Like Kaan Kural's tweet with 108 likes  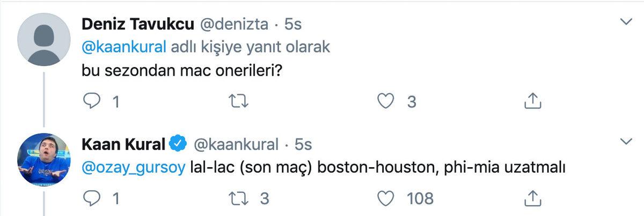click(x=386, y=198)
